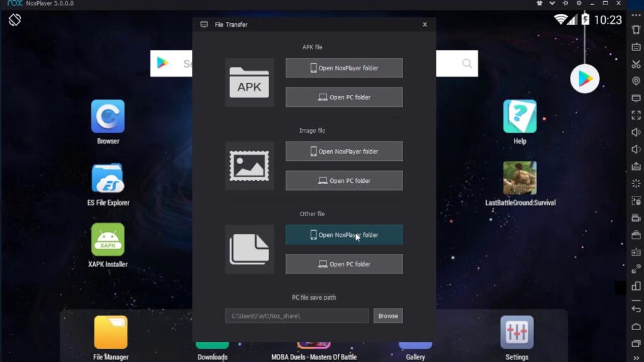Click the Browse button for save path

click(x=388, y=315)
